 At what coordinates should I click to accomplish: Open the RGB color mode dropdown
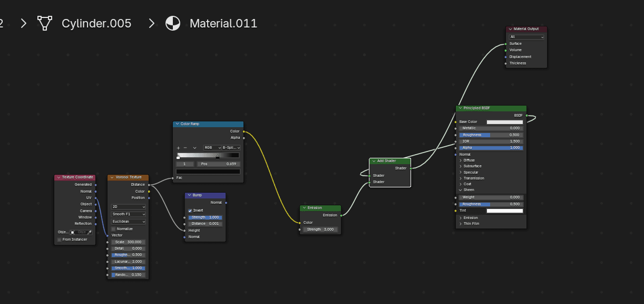[x=211, y=148]
